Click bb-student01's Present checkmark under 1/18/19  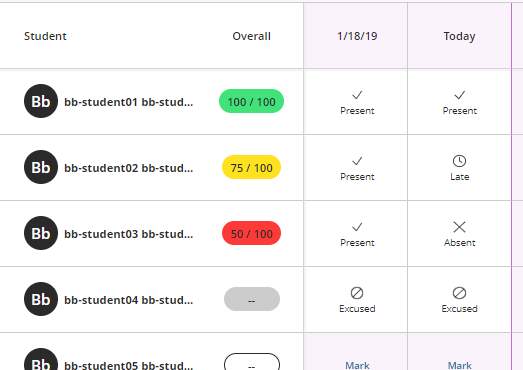tap(357, 95)
